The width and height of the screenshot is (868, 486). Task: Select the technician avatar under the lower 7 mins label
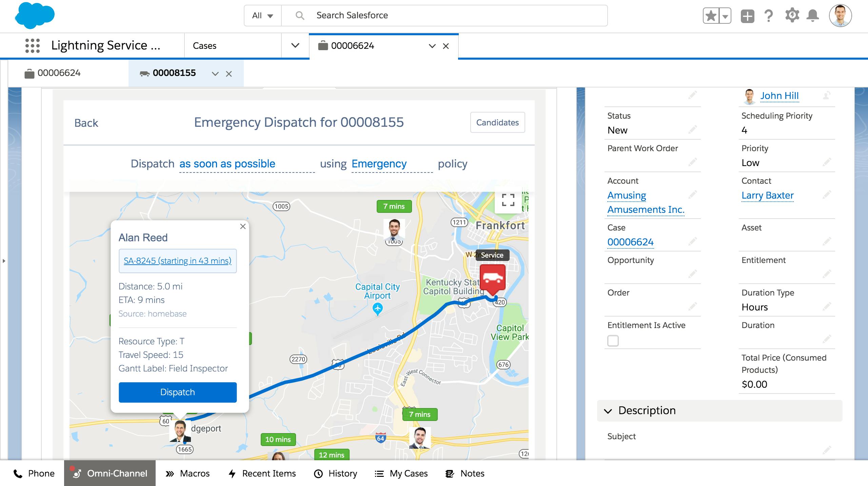pos(420,438)
